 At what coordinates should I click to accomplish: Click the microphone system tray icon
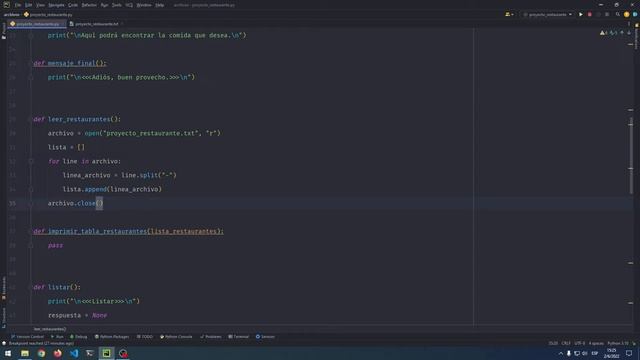[x=569, y=353]
